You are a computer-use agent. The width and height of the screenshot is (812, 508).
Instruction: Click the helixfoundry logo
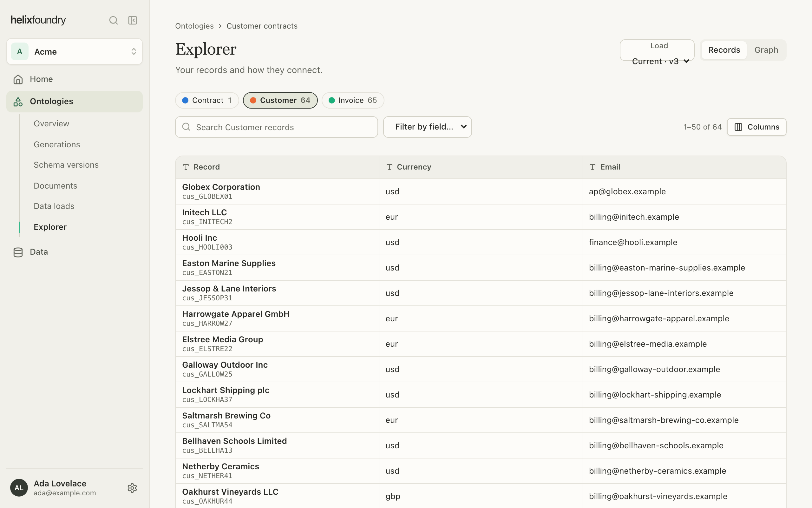pyautogui.click(x=38, y=20)
